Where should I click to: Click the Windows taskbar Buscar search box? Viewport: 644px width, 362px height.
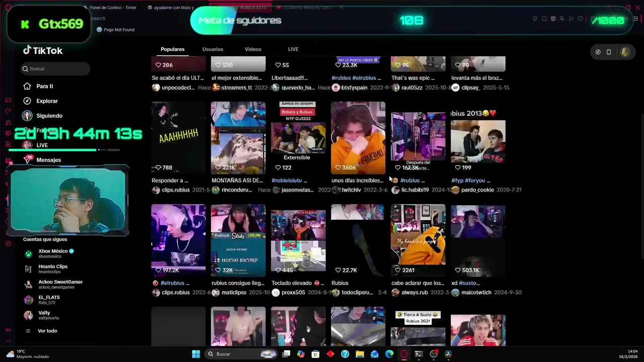(x=243, y=354)
